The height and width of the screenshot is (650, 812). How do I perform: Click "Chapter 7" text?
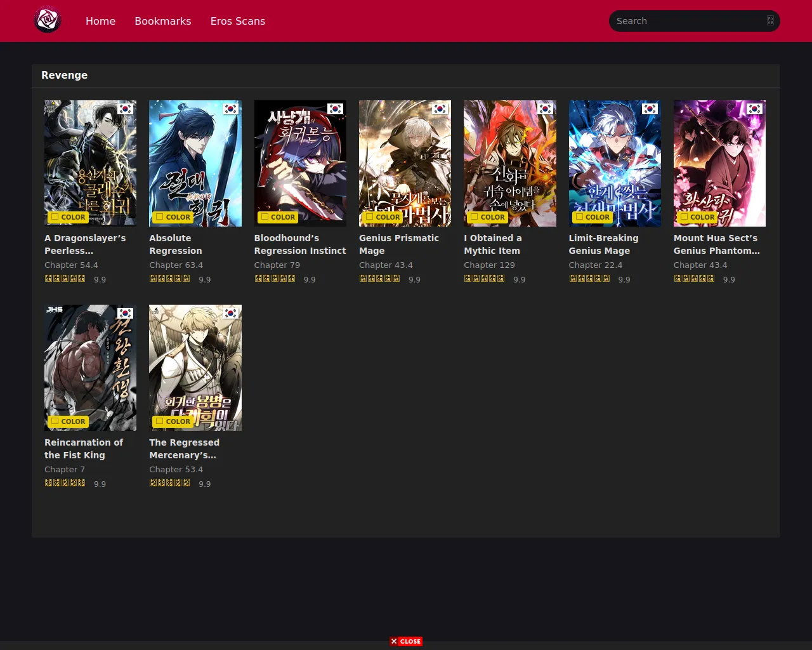pos(65,470)
